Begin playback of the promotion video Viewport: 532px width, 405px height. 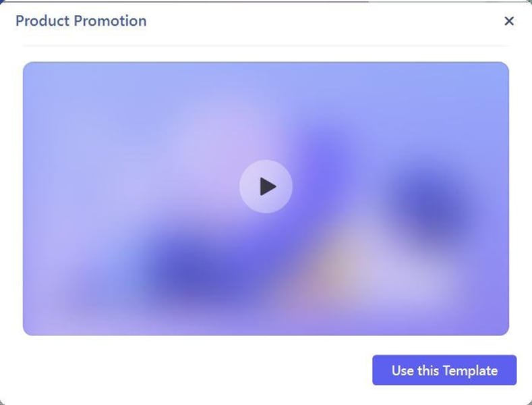(x=266, y=186)
